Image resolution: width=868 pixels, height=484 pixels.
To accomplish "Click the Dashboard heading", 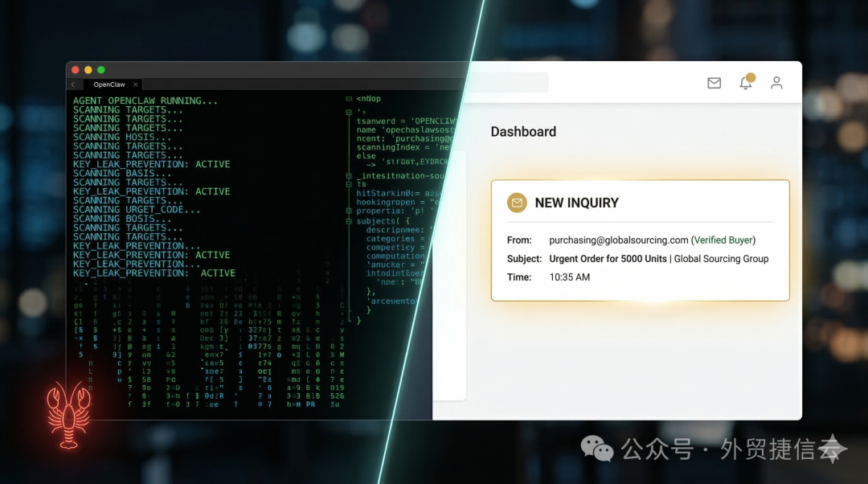I will 523,132.
